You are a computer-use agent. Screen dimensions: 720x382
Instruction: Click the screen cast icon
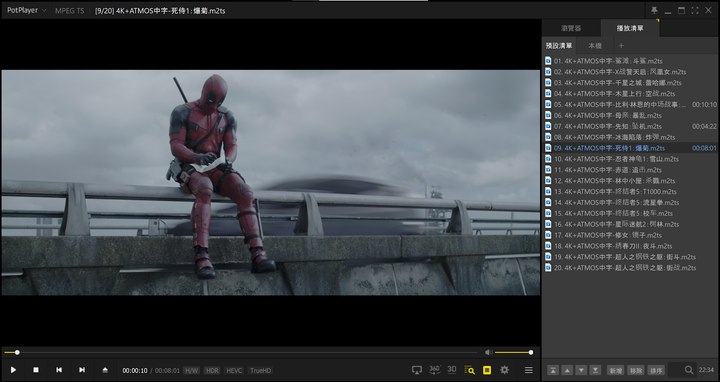[x=417, y=370]
